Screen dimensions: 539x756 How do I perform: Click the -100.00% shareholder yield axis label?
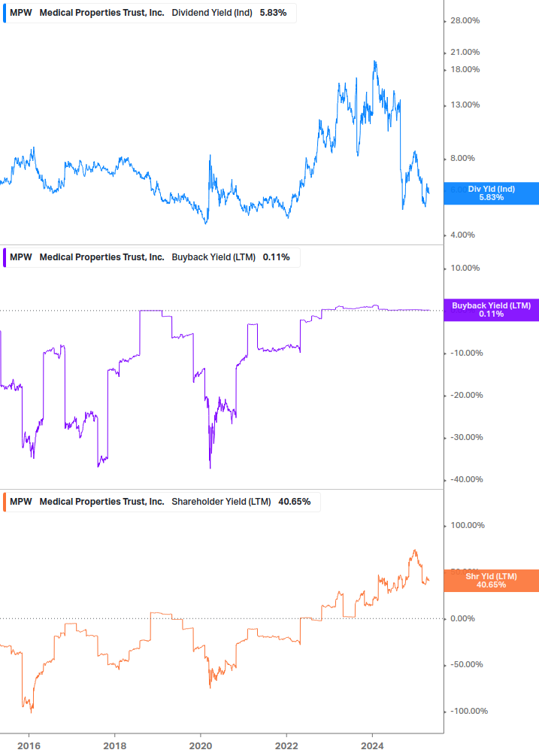coord(468,711)
